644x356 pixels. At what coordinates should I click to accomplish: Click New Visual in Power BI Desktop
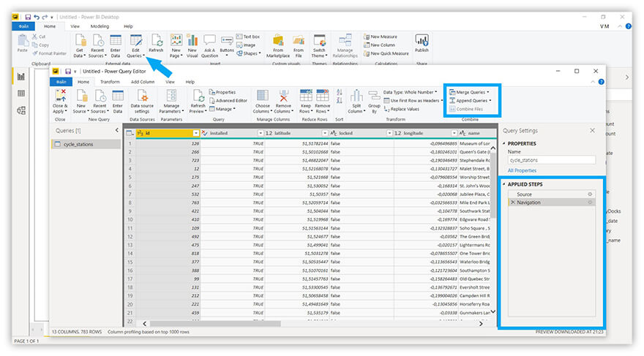coord(192,46)
